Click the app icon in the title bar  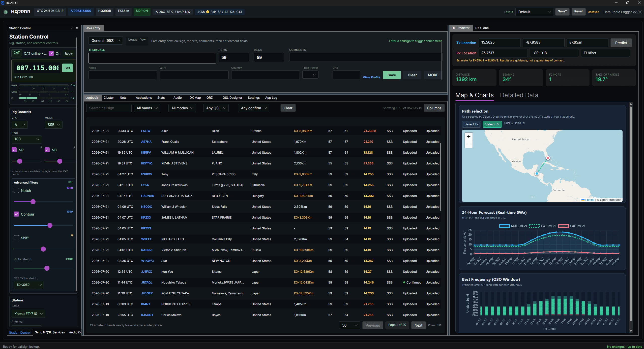click(x=3, y=3)
